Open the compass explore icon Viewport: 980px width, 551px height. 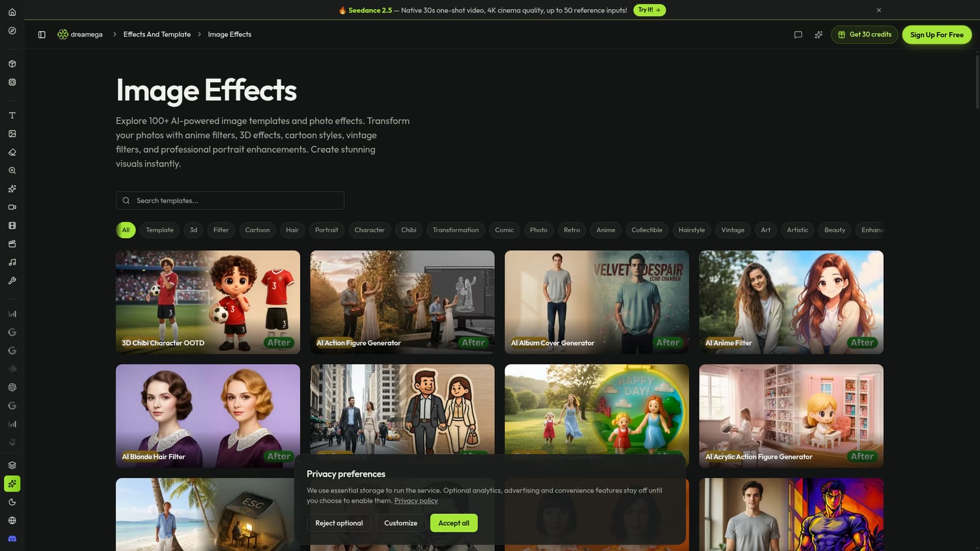pyautogui.click(x=12, y=31)
